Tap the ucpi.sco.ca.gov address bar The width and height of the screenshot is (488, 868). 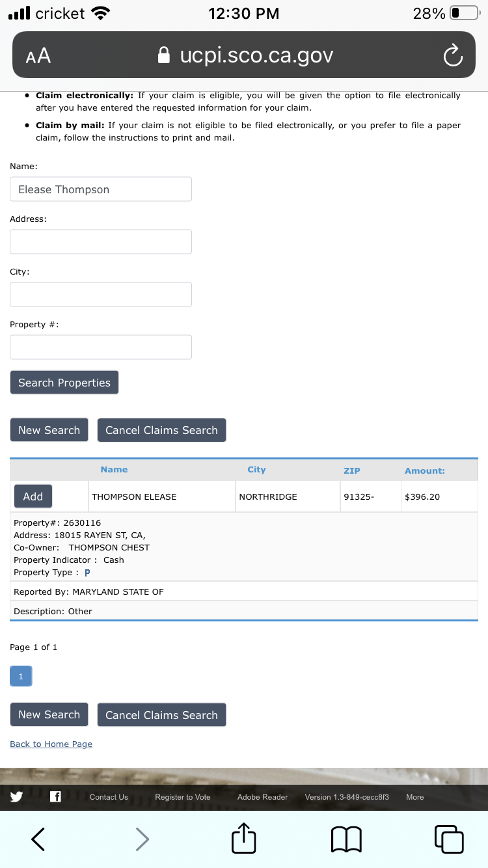pyautogui.click(x=244, y=56)
